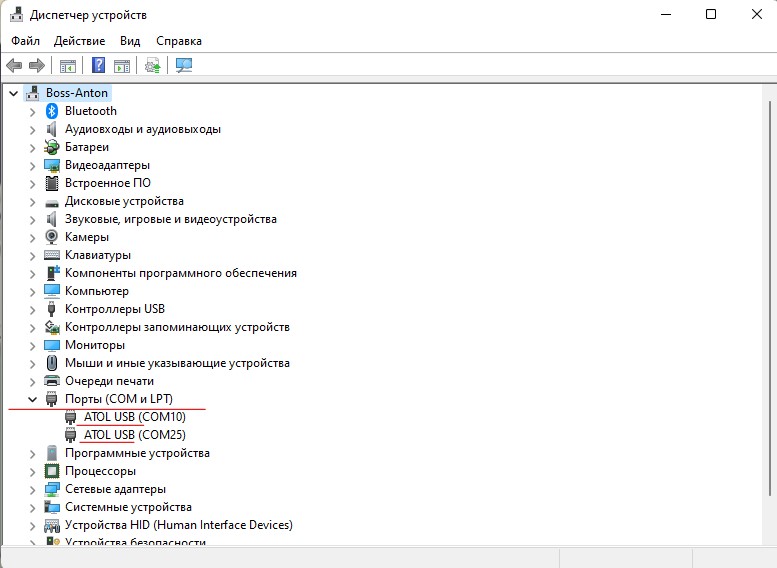Select the Мониторы label
Screen dimensions: 777x568
click(x=95, y=345)
